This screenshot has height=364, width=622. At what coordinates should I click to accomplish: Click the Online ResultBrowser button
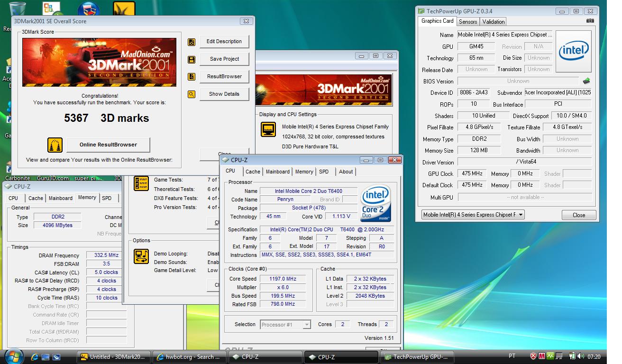click(x=108, y=145)
